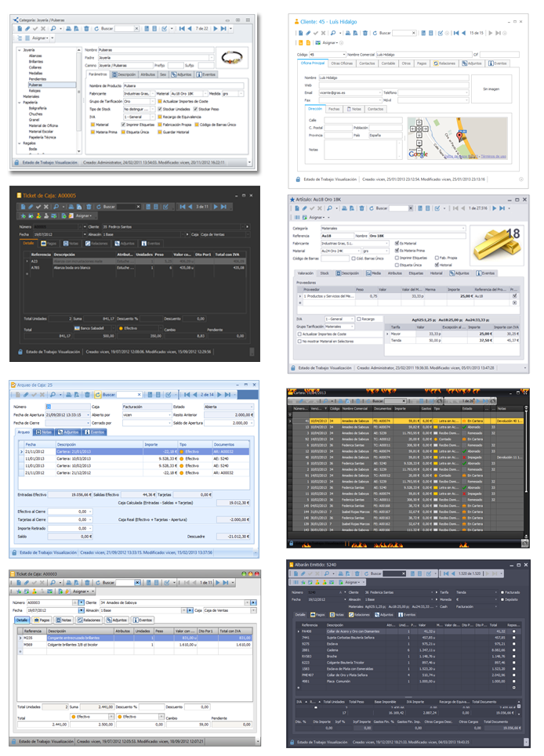Open Categoría dropdown in Artículo window
This screenshot has height=756, width=544.
(463, 229)
